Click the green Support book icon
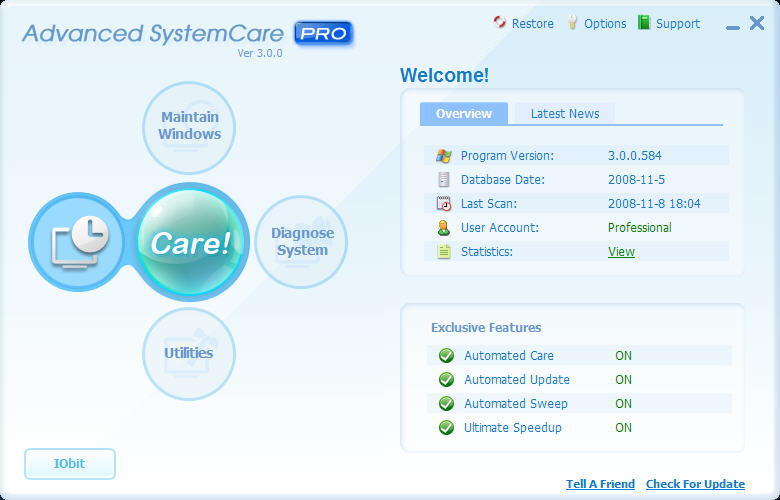Screen dimensions: 780x500 (644, 22)
